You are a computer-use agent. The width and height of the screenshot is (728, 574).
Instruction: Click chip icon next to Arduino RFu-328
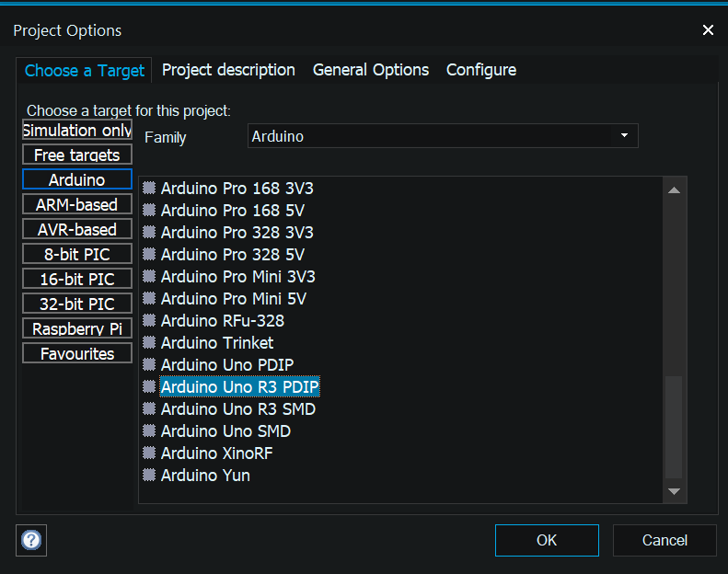[x=149, y=321]
